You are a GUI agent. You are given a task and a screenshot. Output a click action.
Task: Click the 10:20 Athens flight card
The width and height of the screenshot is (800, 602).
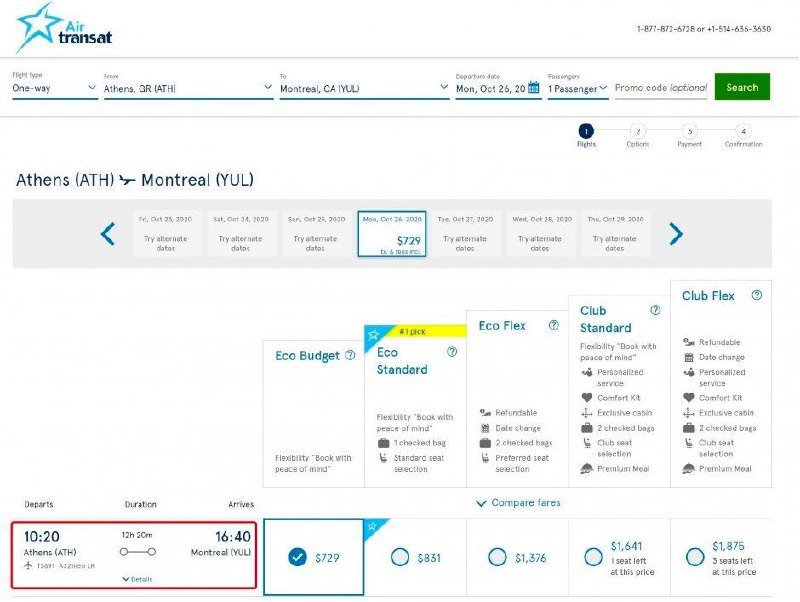(134, 555)
